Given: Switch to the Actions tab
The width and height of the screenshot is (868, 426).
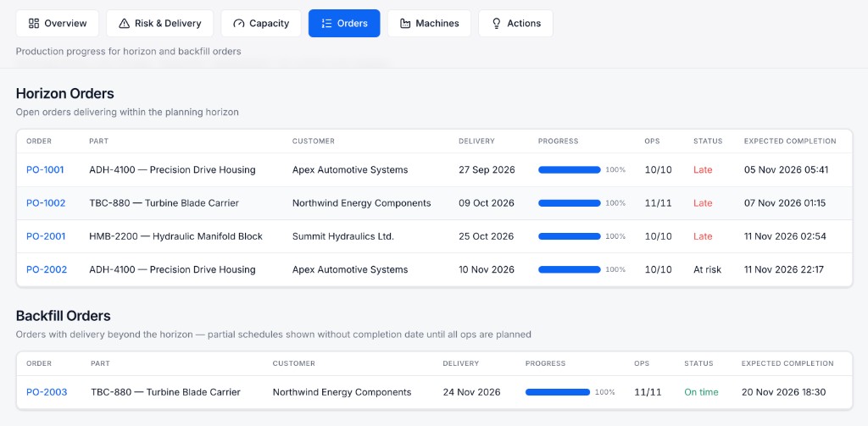Looking at the screenshot, I should 516,23.
